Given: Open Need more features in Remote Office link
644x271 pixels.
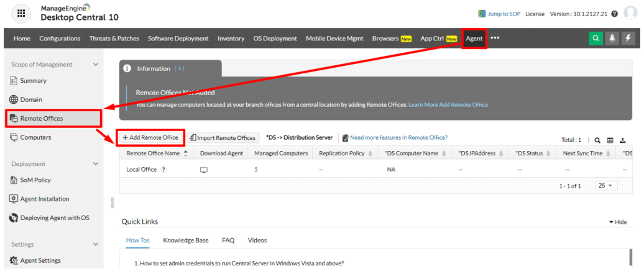Looking at the screenshot, I should (398, 137).
